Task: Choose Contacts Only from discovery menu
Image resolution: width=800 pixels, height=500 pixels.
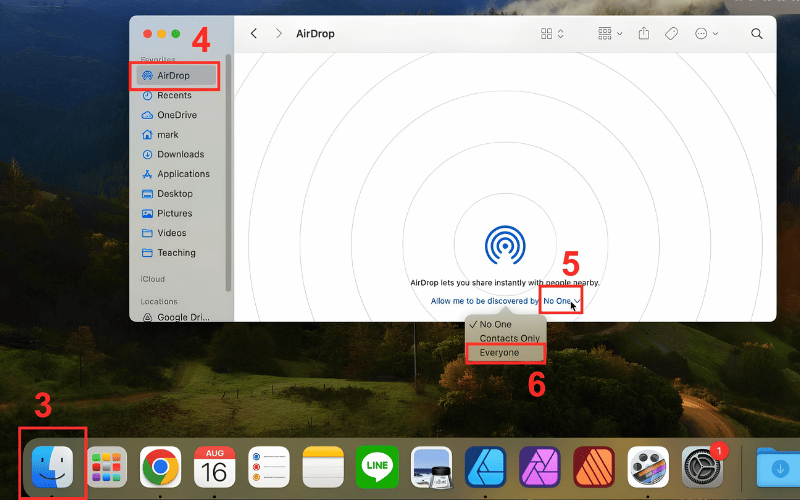Action: [506, 338]
